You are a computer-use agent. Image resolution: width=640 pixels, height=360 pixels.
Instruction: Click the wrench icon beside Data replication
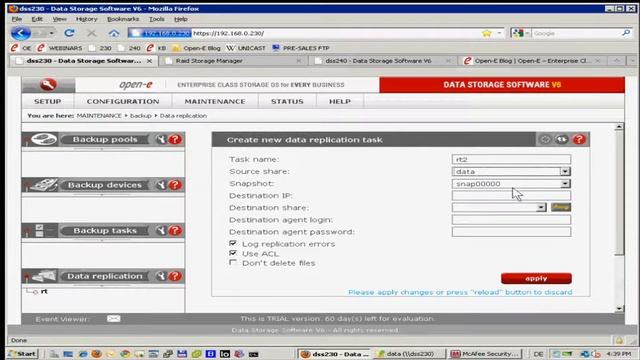pyautogui.click(x=161, y=276)
